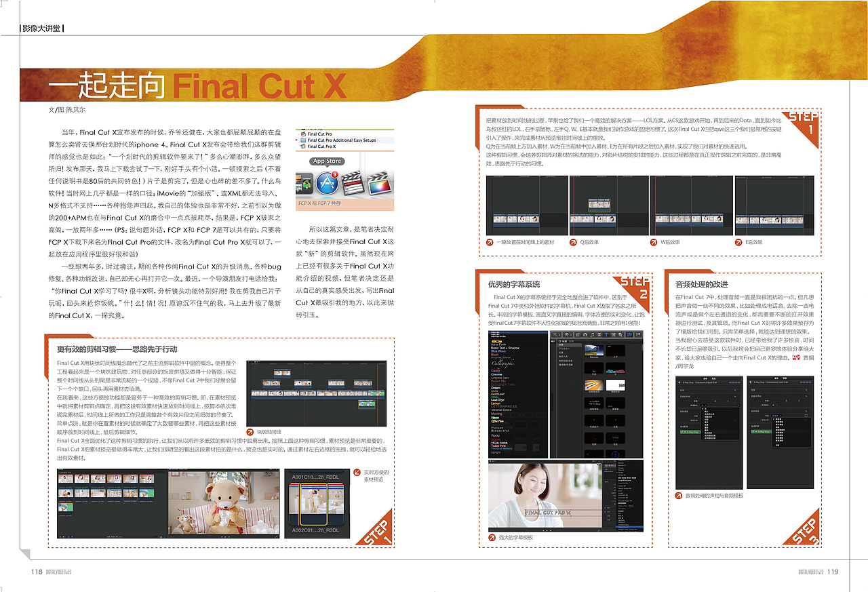This screenshot has height=592, width=868.
Task: Select the orange striped title template thumbnail
Action: point(594,385)
